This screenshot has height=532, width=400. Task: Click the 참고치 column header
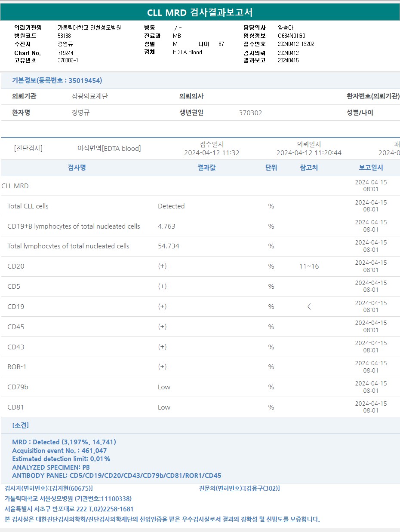[x=309, y=168]
